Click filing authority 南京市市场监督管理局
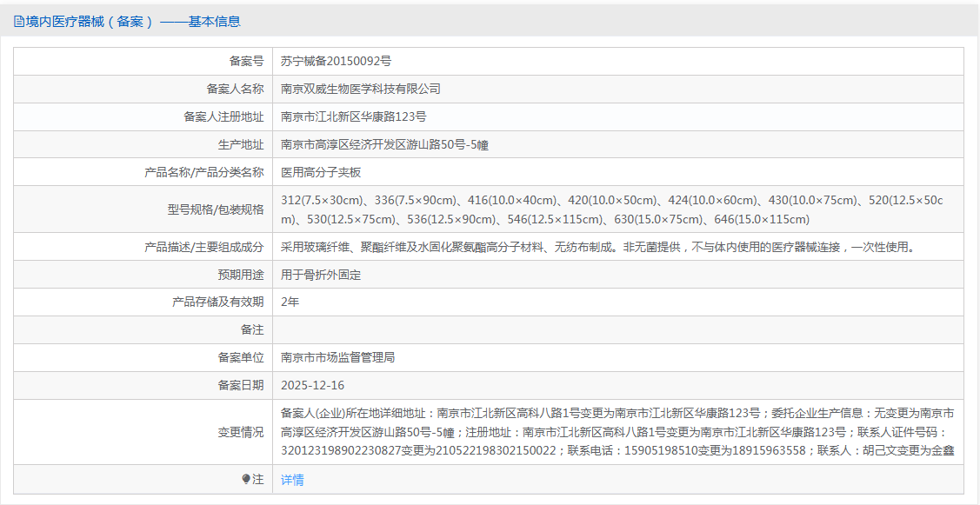 (338, 357)
